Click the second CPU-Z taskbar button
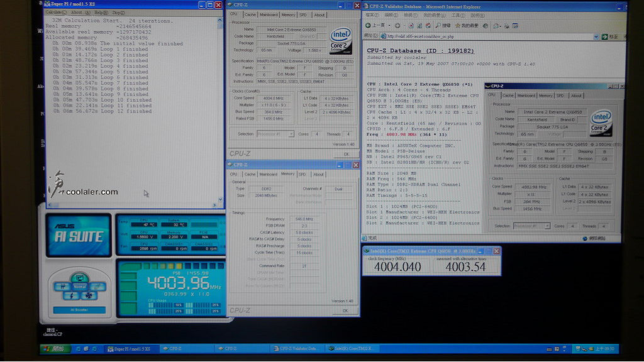 point(241,349)
